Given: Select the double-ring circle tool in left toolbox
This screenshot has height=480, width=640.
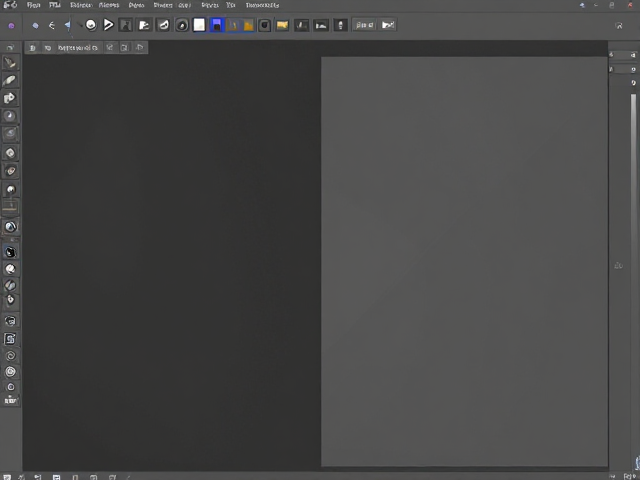Looking at the screenshot, I should [x=11, y=372].
